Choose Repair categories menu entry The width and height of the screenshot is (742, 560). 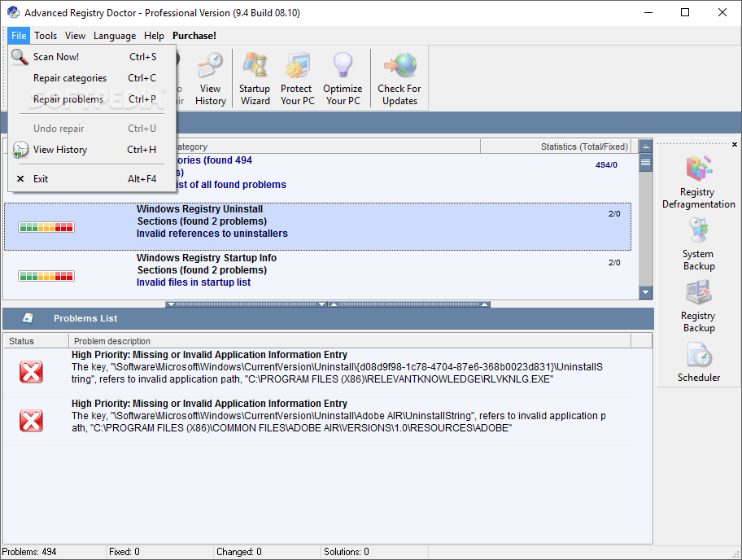(x=92, y=78)
